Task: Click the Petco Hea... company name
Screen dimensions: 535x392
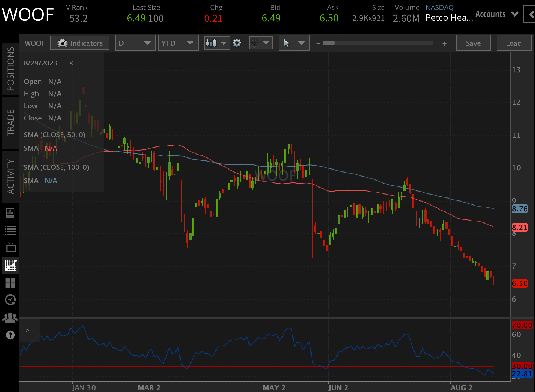Action: click(x=449, y=18)
